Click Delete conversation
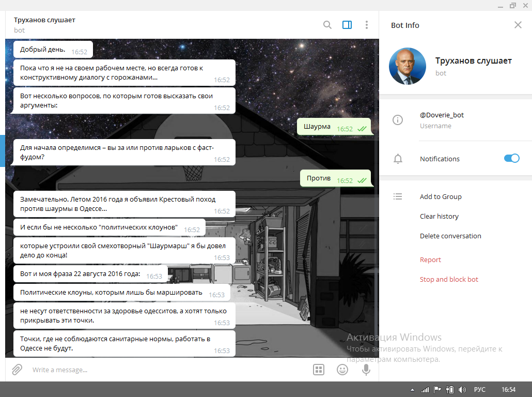532x397 pixels. point(450,236)
